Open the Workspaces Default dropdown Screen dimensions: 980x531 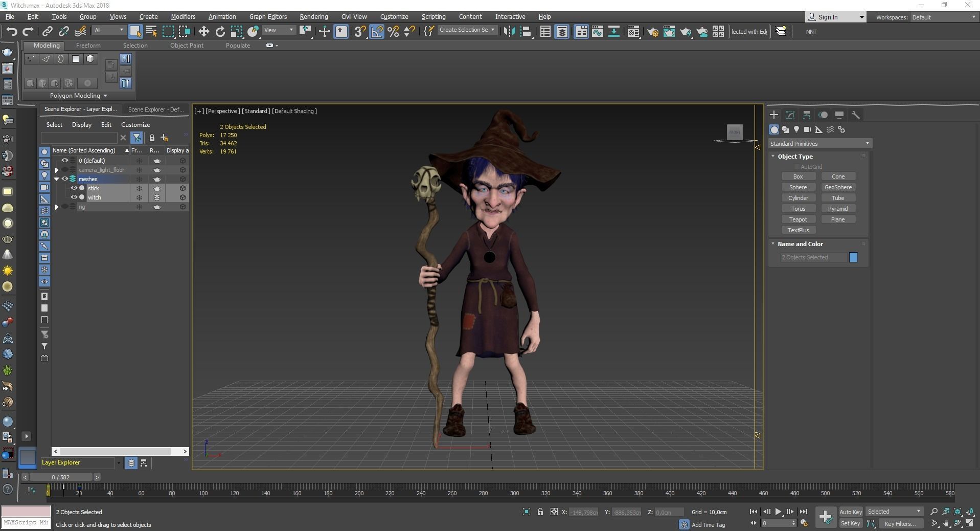[944, 17]
